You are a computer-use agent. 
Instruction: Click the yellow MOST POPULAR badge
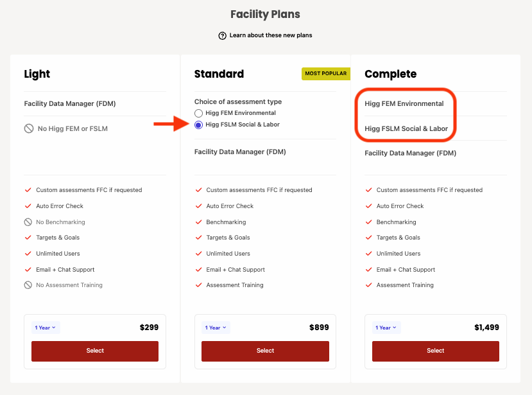(x=326, y=74)
